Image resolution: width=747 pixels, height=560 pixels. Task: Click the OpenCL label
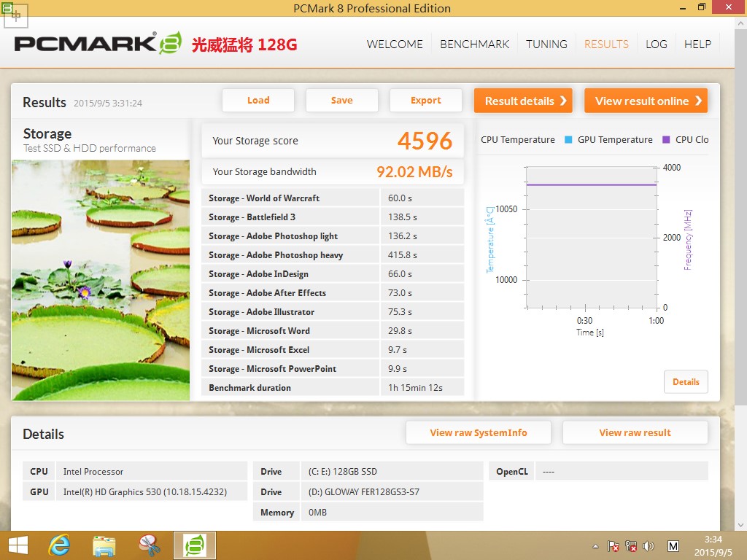click(512, 472)
